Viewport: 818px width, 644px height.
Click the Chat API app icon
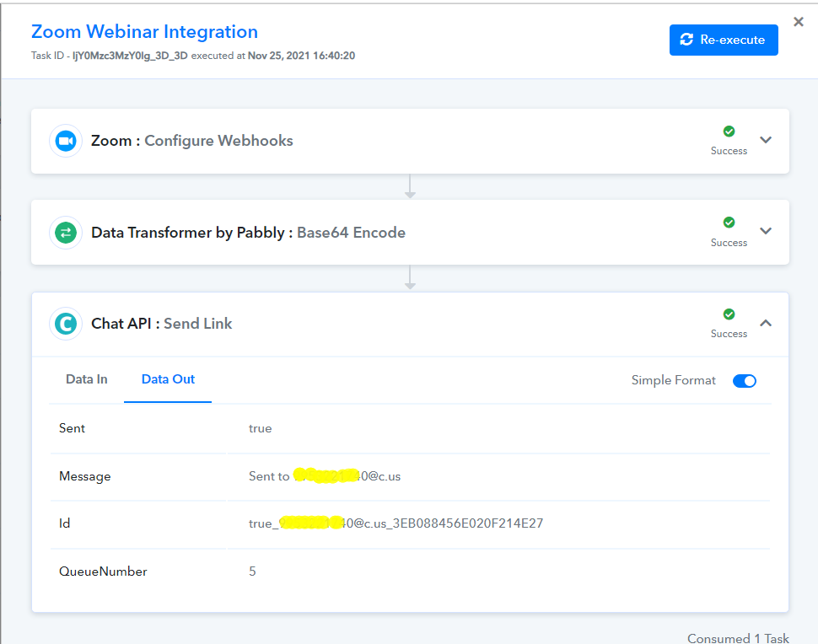click(66, 324)
